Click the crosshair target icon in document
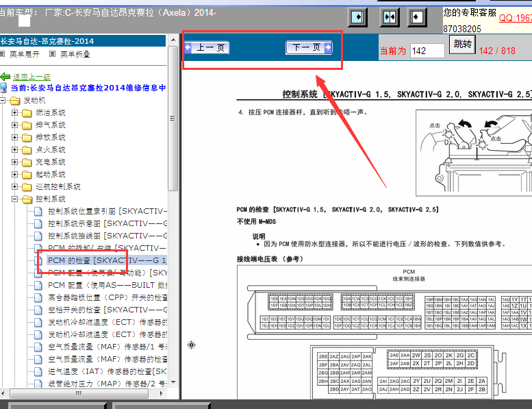532x409 pixels. pyautogui.click(x=191, y=345)
